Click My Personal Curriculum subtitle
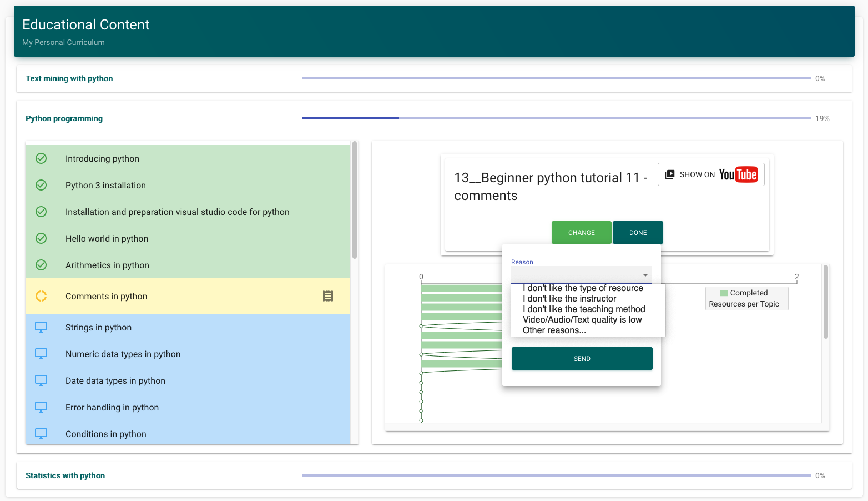The width and height of the screenshot is (868, 501). click(x=63, y=42)
